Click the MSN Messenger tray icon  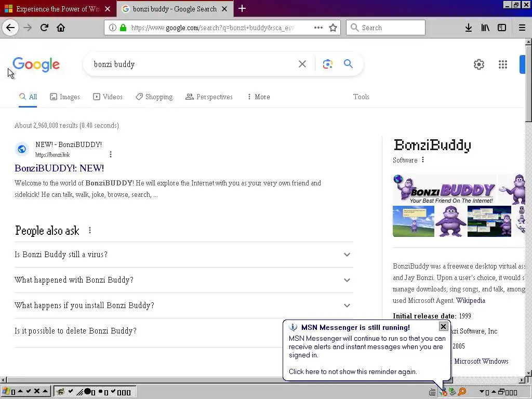pos(443,392)
